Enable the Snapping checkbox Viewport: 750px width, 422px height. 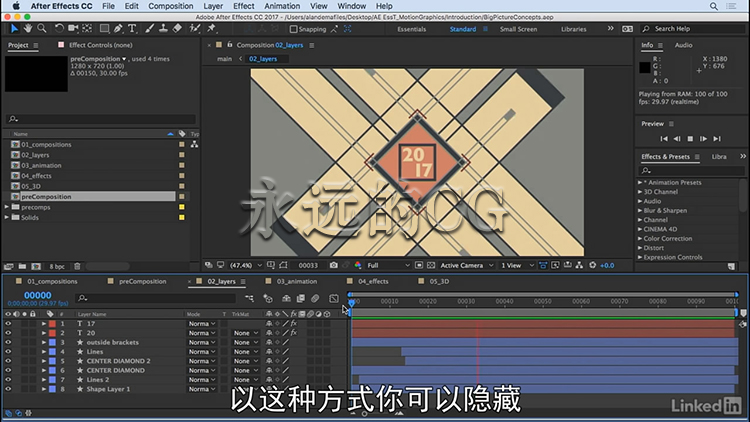[x=294, y=29]
